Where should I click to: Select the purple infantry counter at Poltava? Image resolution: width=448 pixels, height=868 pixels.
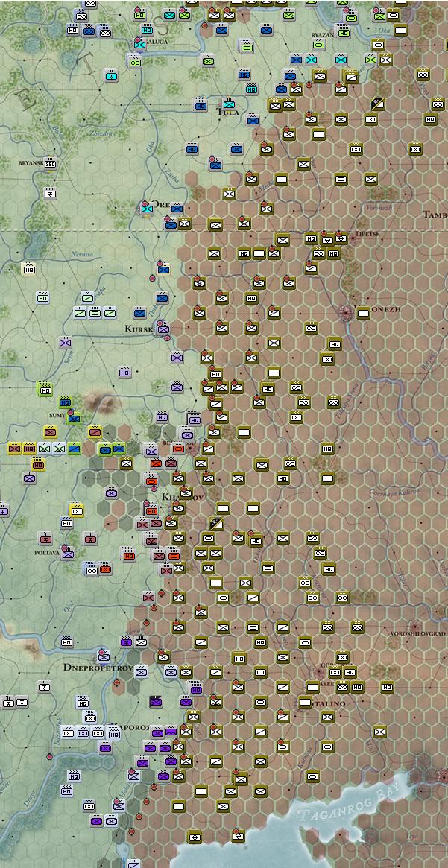pos(68,554)
